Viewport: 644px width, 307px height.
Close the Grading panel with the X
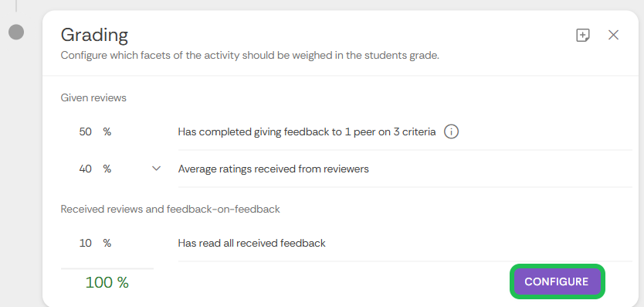pos(613,35)
